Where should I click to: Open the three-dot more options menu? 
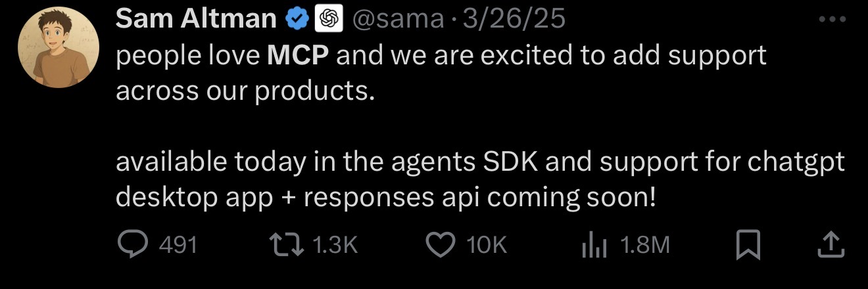click(832, 19)
